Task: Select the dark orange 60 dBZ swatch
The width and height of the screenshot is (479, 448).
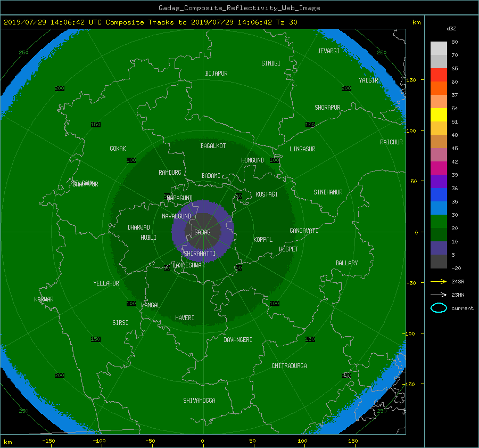Action: 439,88
